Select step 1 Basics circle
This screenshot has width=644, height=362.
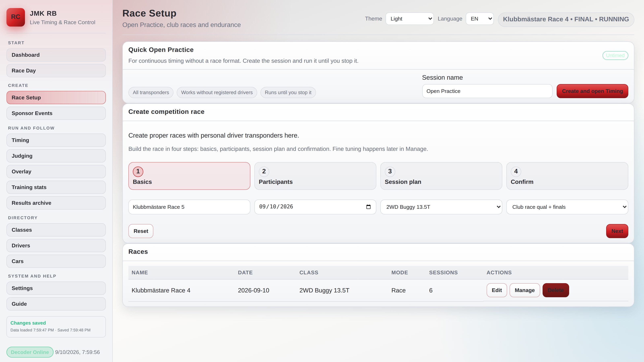[138, 171]
